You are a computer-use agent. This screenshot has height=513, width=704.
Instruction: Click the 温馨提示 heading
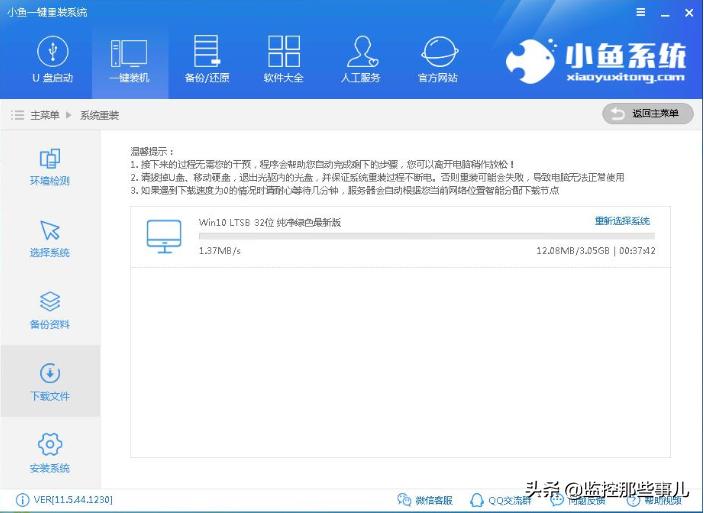pos(152,151)
